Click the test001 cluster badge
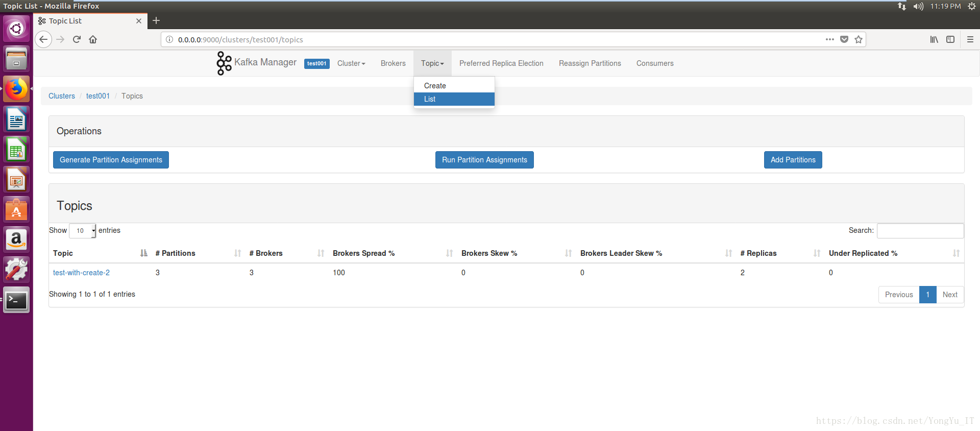Screen dimensions: 980x431 tap(317, 63)
